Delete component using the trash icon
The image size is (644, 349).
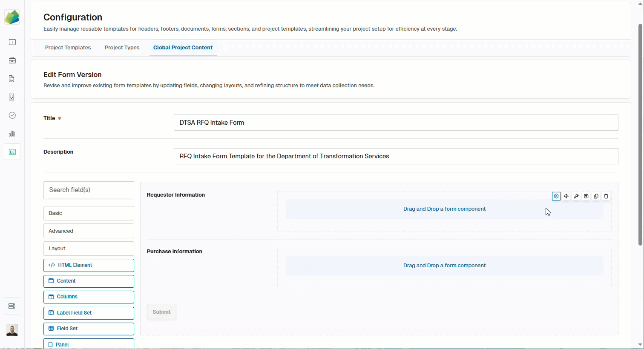606,196
